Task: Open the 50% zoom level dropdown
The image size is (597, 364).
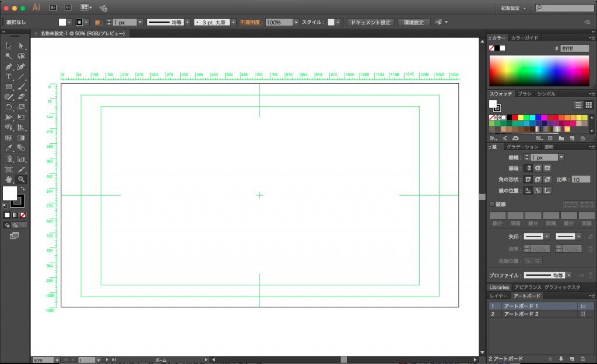Action: [57, 360]
